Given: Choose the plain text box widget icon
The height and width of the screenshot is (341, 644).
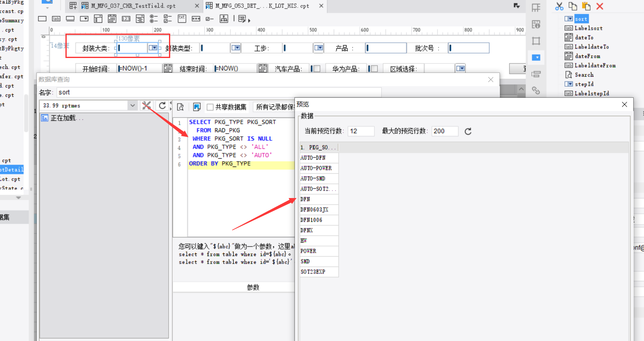Looking at the screenshot, I should coord(42,19).
